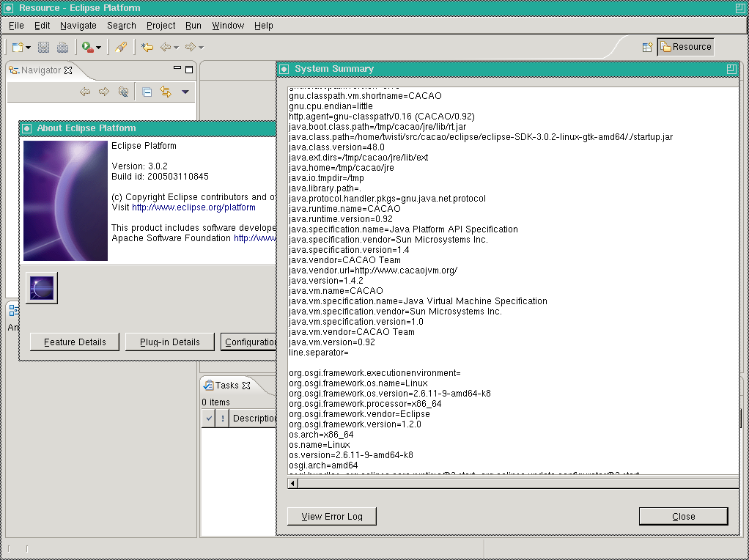Open the Run menu

click(x=193, y=26)
